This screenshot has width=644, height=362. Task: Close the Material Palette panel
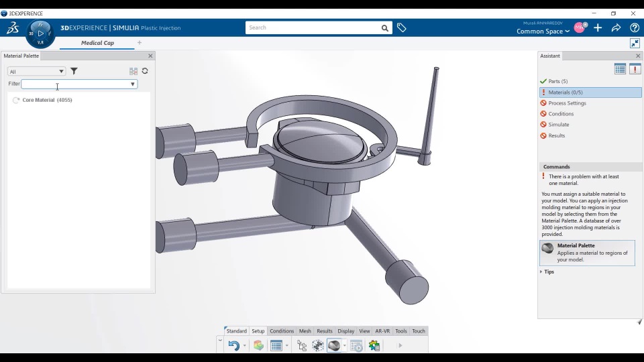point(150,56)
